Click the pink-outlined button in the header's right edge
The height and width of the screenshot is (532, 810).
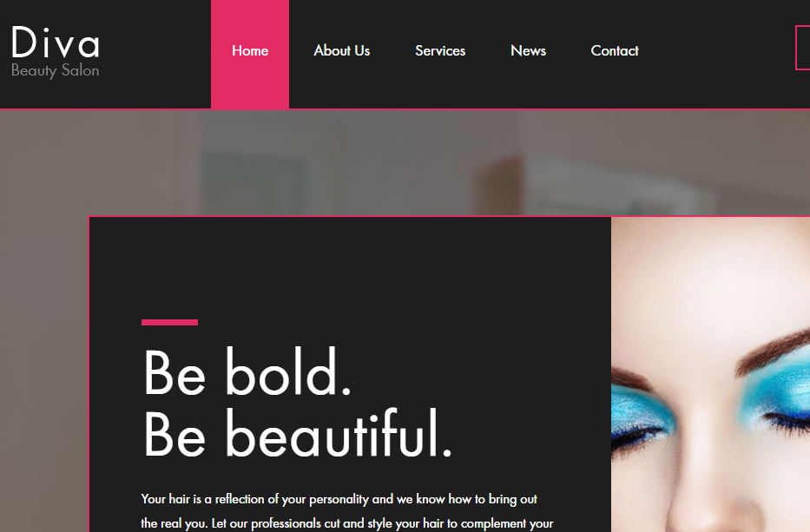coord(803,48)
